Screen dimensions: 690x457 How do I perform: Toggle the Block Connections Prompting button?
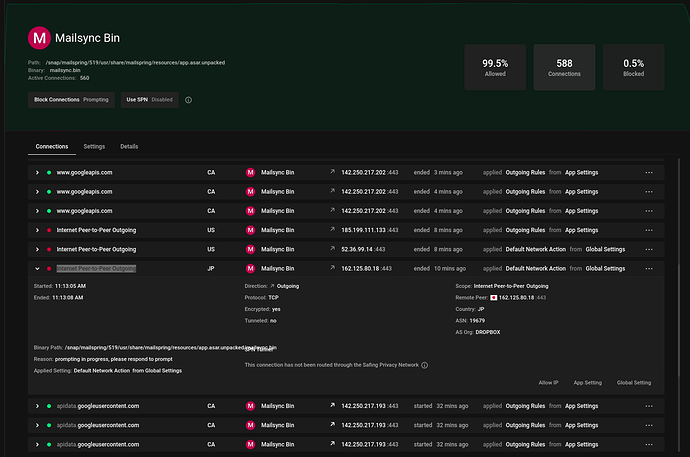point(71,100)
